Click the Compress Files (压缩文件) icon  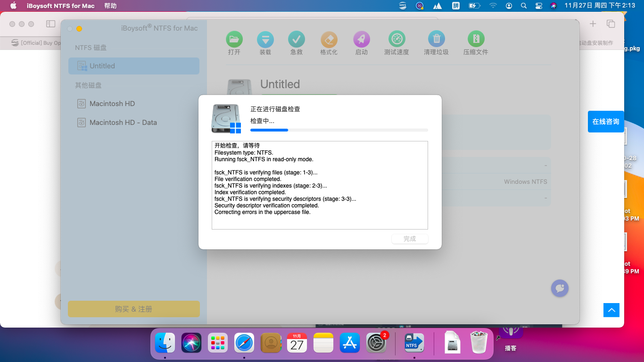coord(476,39)
